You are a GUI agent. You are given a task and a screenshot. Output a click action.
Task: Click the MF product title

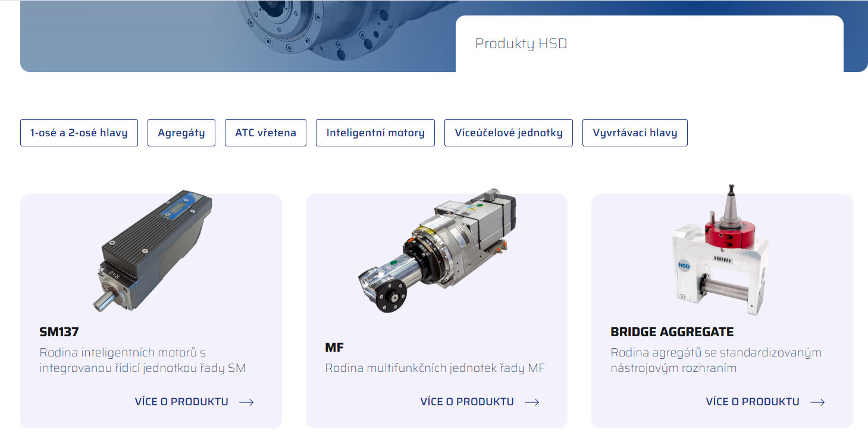click(x=334, y=348)
